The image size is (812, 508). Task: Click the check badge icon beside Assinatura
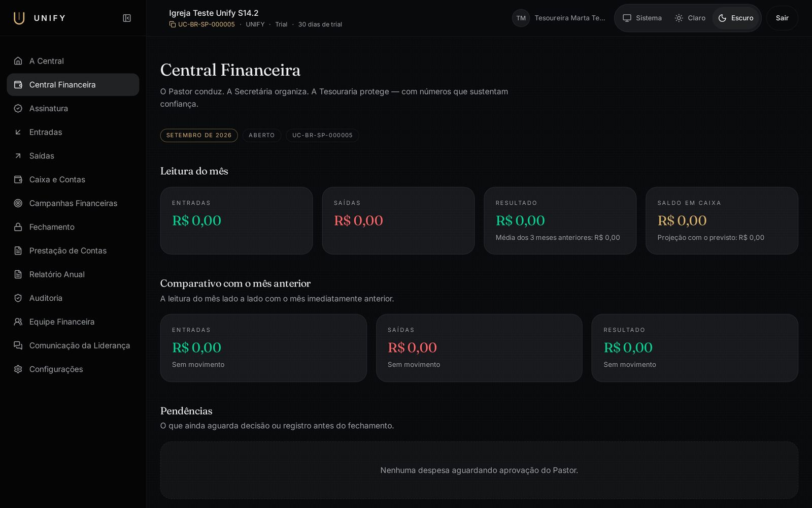pos(18,108)
